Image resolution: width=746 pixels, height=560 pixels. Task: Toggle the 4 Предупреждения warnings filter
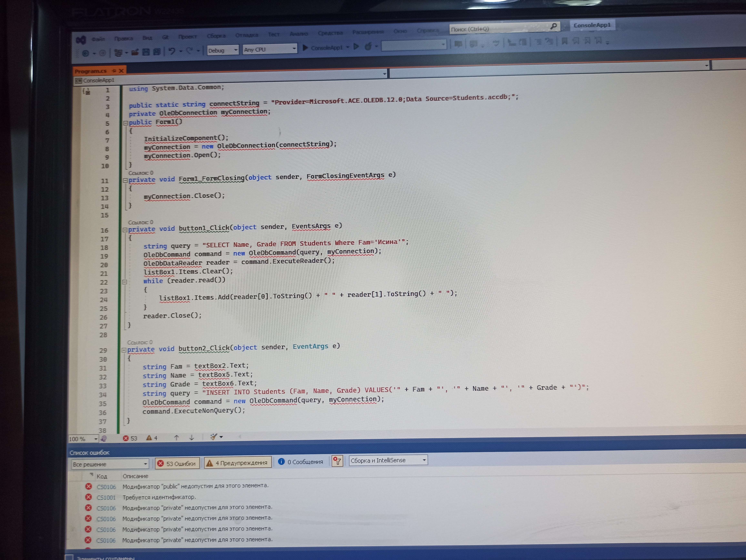[238, 463]
